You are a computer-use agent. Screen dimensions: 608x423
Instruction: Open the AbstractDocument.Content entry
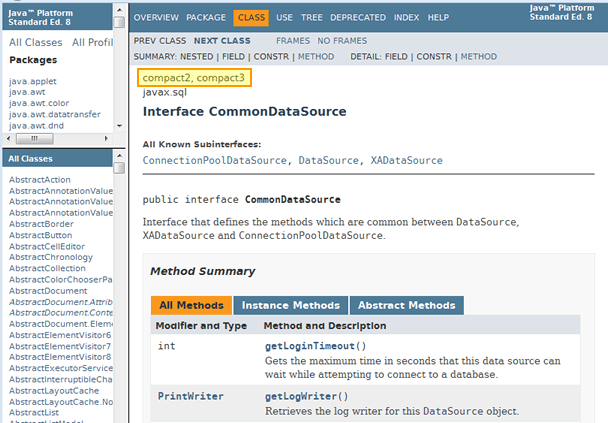click(61, 313)
